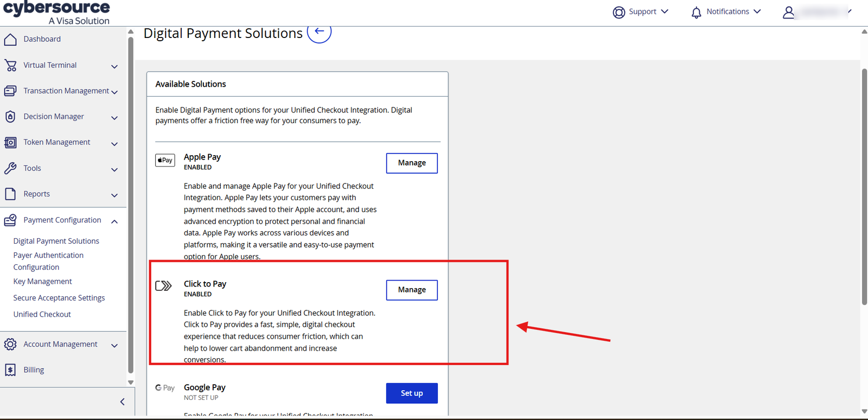
Task: Click the Payment Configuration icon
Action: (10, 220)
